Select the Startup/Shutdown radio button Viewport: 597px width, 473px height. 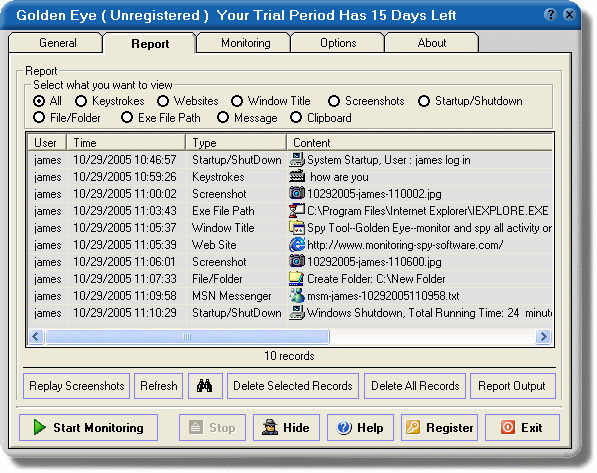coord(424,101)
